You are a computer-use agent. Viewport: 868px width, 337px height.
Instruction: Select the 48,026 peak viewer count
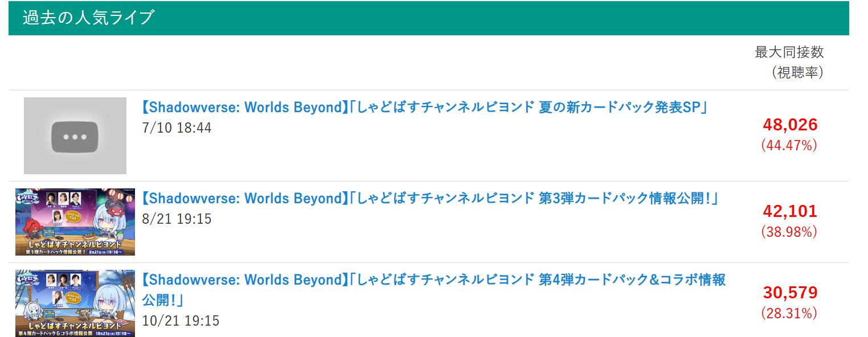click(789, 125)
